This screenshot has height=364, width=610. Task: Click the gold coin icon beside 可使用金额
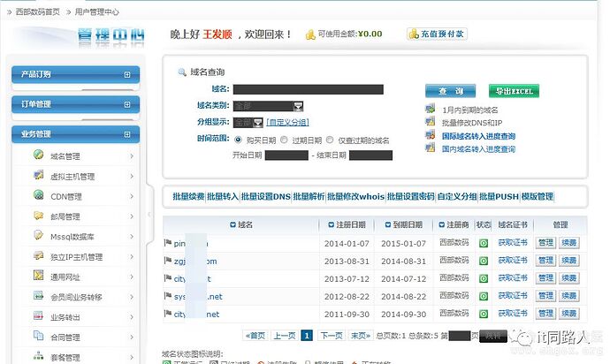310,34
